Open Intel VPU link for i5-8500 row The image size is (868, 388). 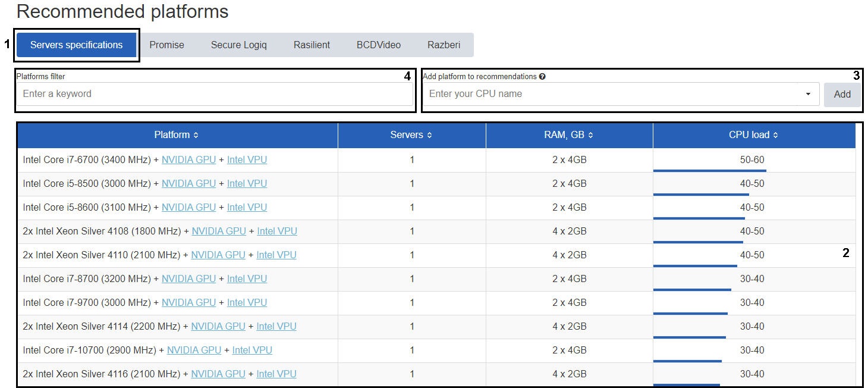(x=247, y=183)
